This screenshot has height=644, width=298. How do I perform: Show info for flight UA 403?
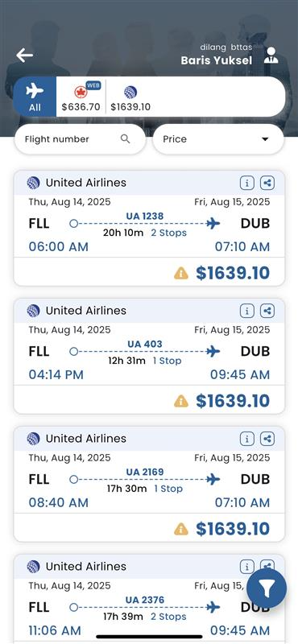[247, 311]
